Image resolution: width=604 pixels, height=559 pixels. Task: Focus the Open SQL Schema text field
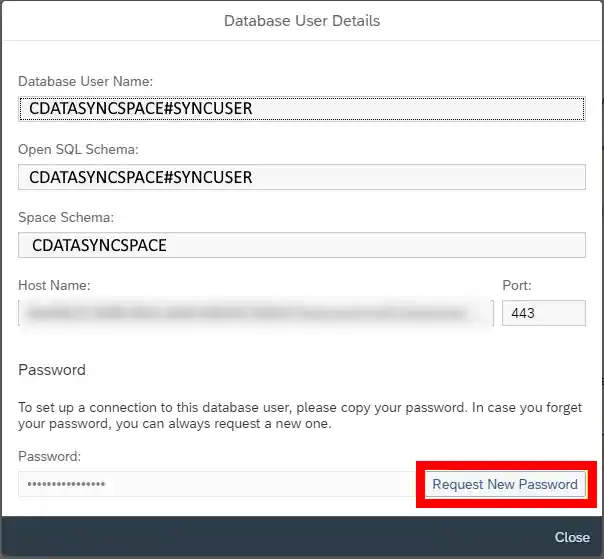301,177
